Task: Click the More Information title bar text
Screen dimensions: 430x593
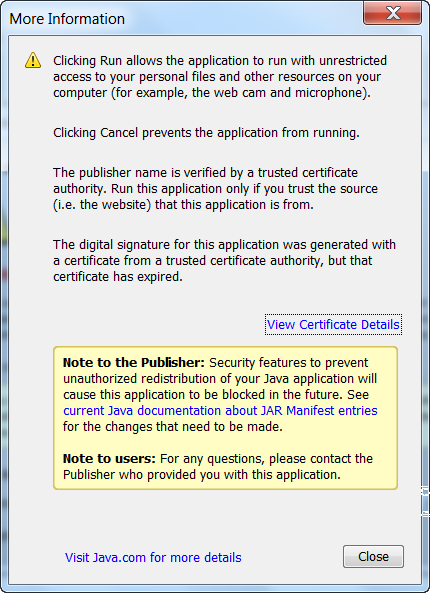Action: coord(67,19)
